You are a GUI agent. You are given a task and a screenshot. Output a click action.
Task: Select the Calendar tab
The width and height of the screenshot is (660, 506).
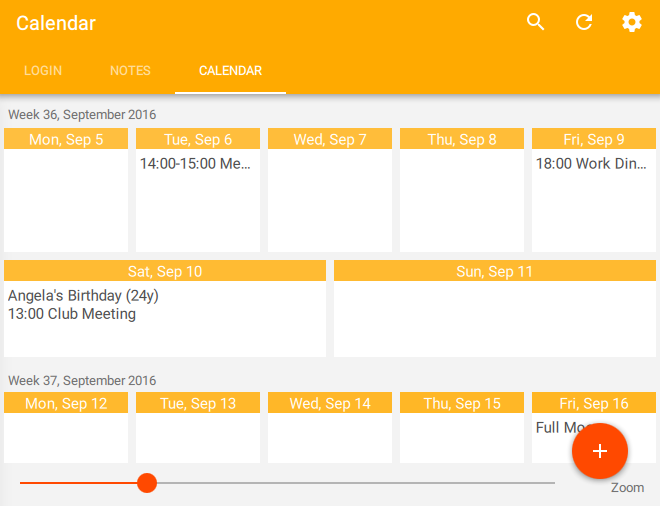(230, 71)
